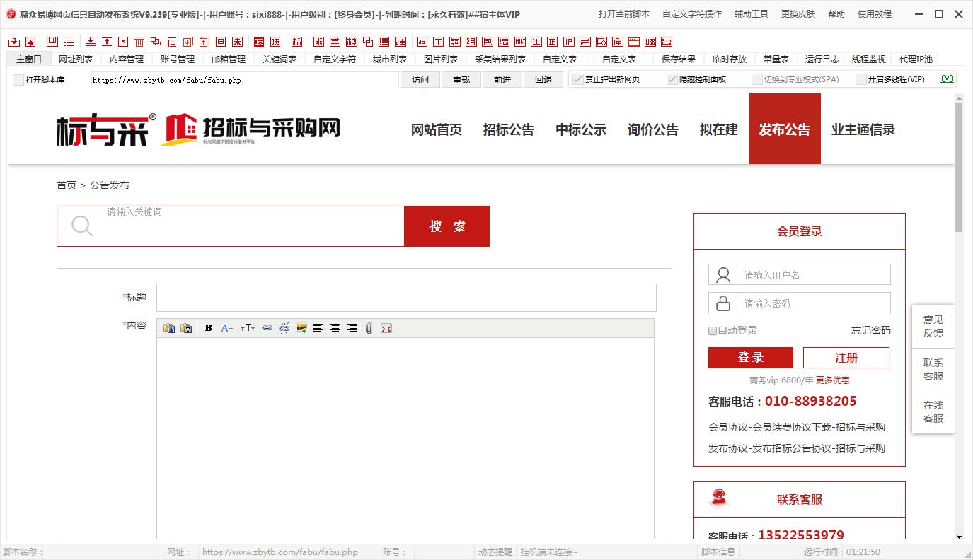Insert image in content editor
Viewport: 973px width, 560px height.
point(301,328)
